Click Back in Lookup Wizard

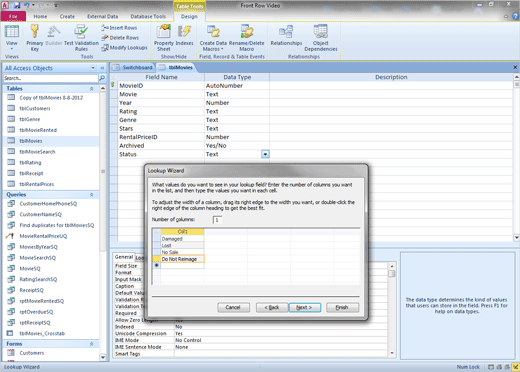pyautogui.click(x=272, y=307)
